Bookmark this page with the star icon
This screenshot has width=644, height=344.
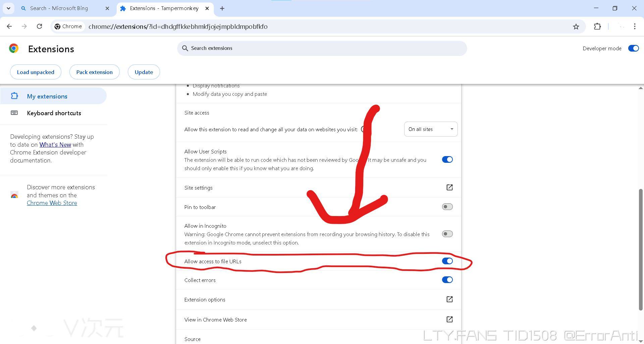pyautogui.click(x=576, y=26)
